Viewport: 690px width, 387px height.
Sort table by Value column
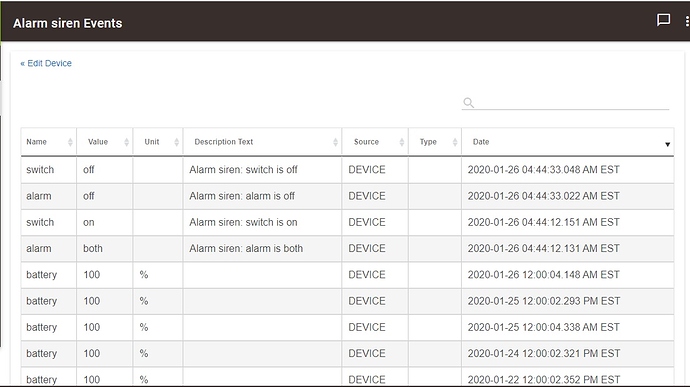(x=98, y=142)
